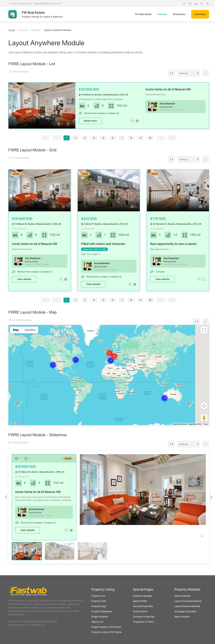Select the brick house slideshow thumbnail
The image size is (215, 644).
point(60,551)
